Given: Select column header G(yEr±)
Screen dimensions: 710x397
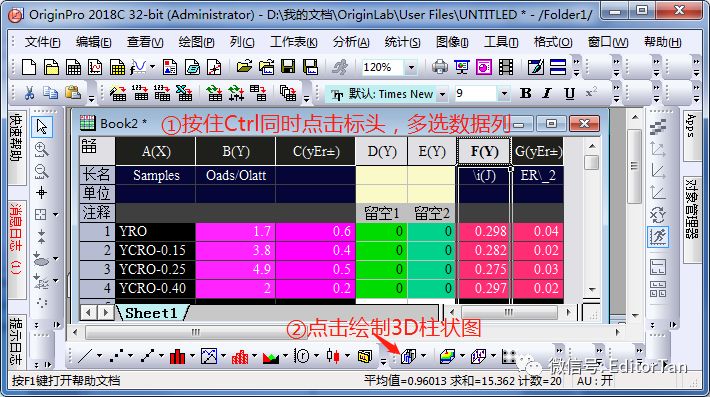Looking at the screenshot, I should (x=538, y=151).
